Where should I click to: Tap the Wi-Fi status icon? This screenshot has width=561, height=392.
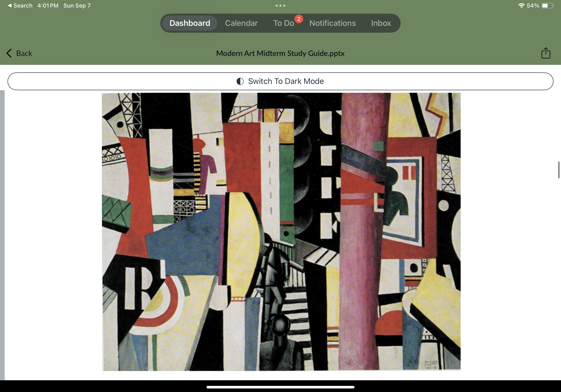pos(521,6)
